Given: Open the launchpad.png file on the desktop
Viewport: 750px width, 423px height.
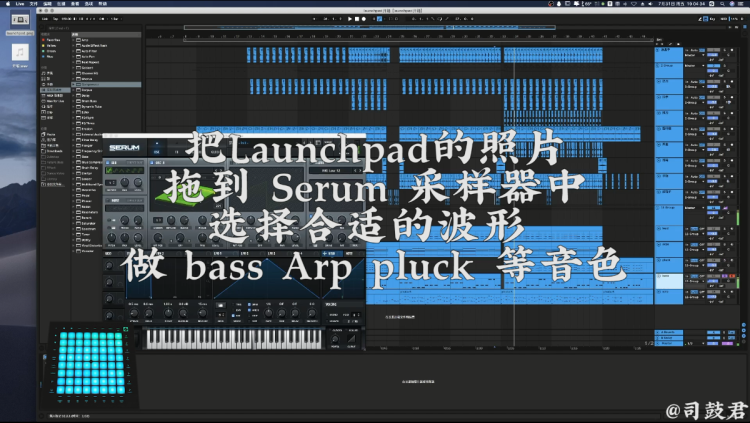Looking at the screenshot, I should pos(21,22).
